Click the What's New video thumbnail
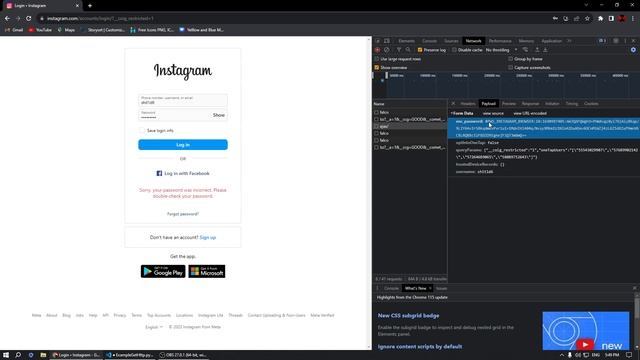Screen dimensions: 640x360 [x=586, y=331]
